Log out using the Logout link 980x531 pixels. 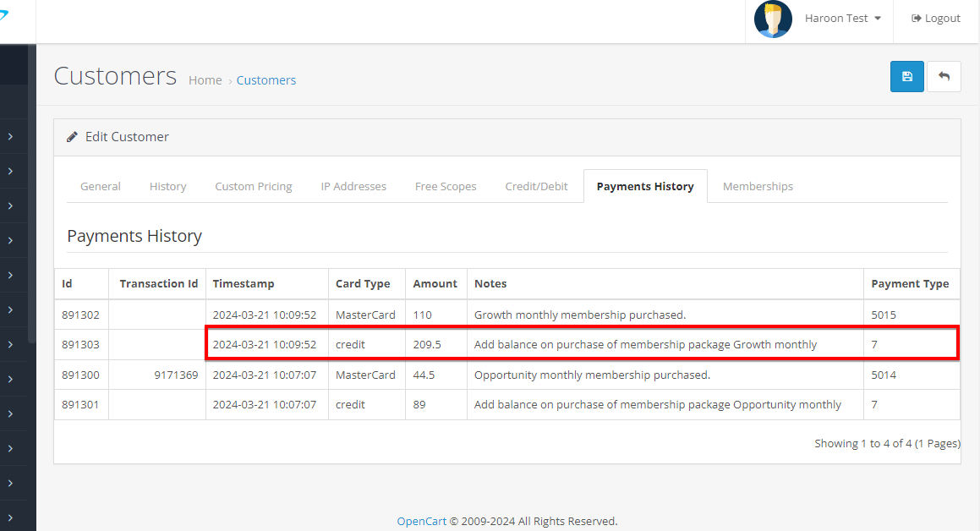point(936,19)
